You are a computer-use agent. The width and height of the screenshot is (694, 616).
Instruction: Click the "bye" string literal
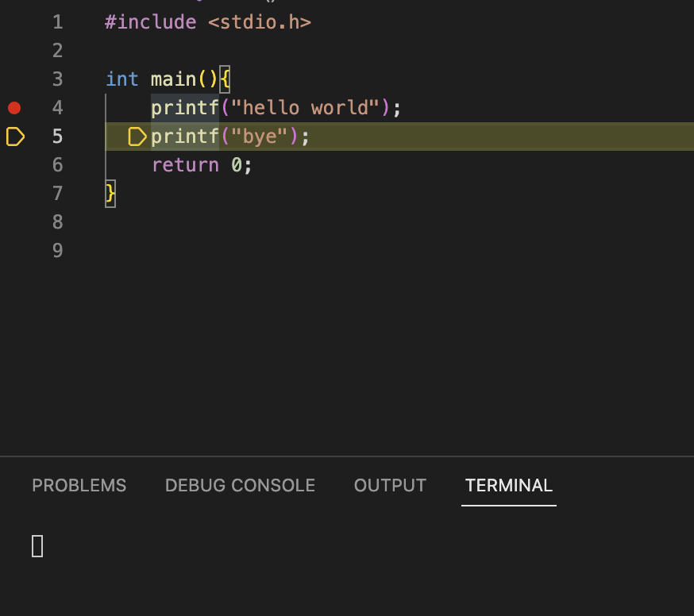pyautogui.click(x=260, y=137)
